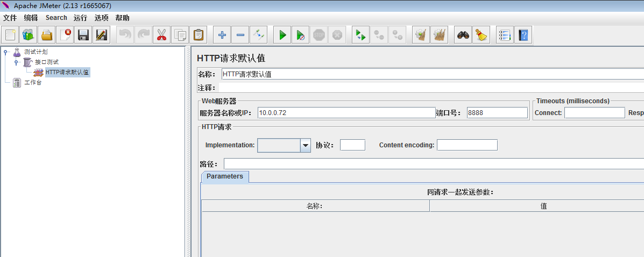The image size is (644, 257).
Task: Select 接口测试 thread group in tree
Action: point(46,62)
